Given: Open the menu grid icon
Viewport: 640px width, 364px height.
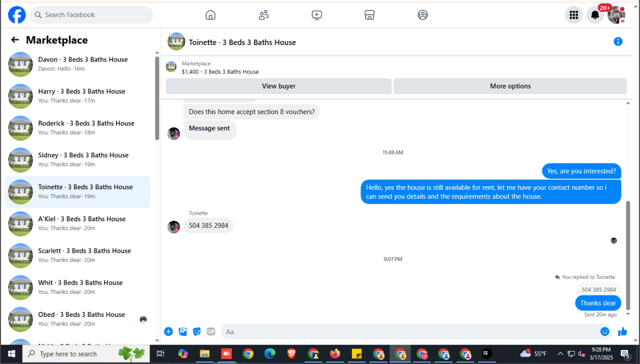Looking at the screenshot, I should coord(574,15).
